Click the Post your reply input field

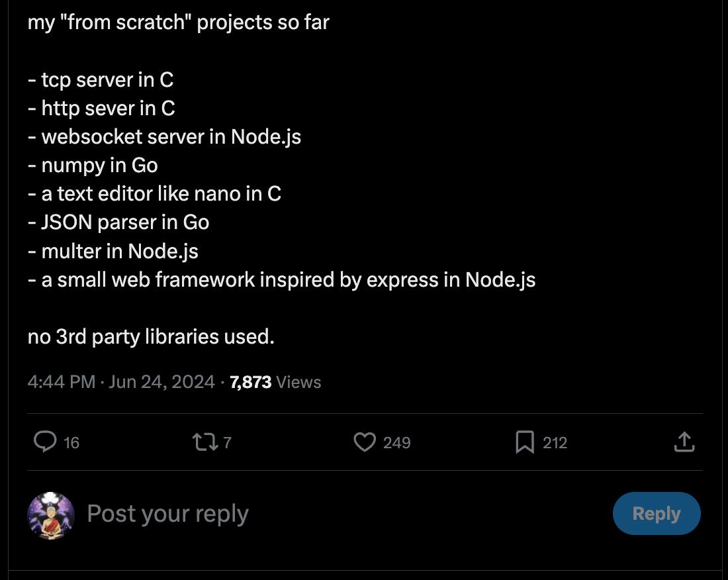(x=168, y=514)
